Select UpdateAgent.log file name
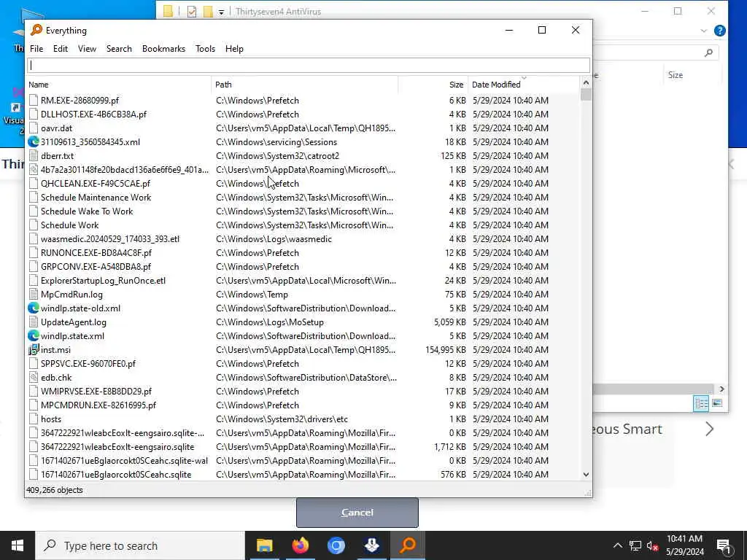 pos(74,322)
